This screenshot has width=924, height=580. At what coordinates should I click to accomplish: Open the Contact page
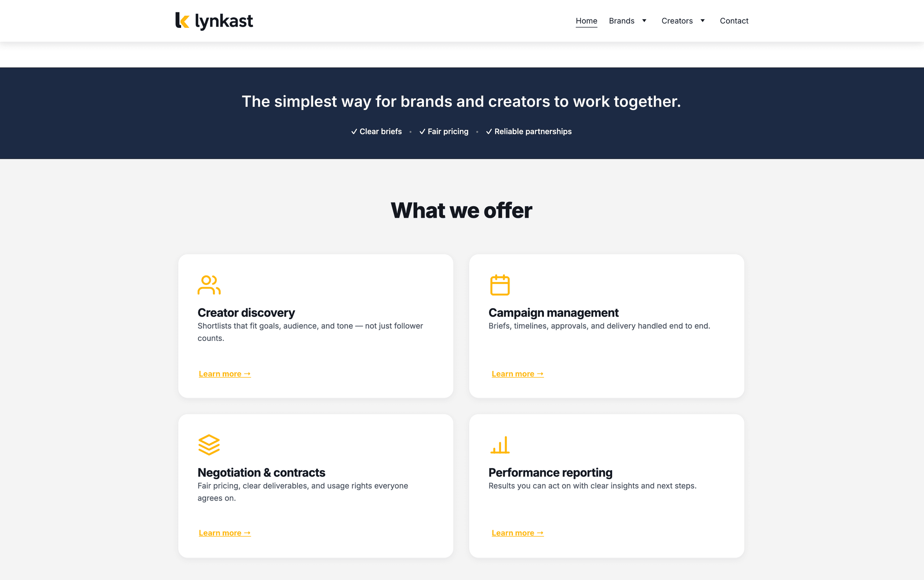point(734,21)
